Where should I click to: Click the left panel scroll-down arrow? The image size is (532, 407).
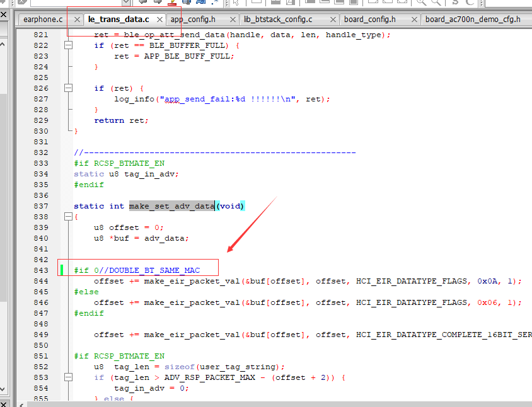(2, 389)
